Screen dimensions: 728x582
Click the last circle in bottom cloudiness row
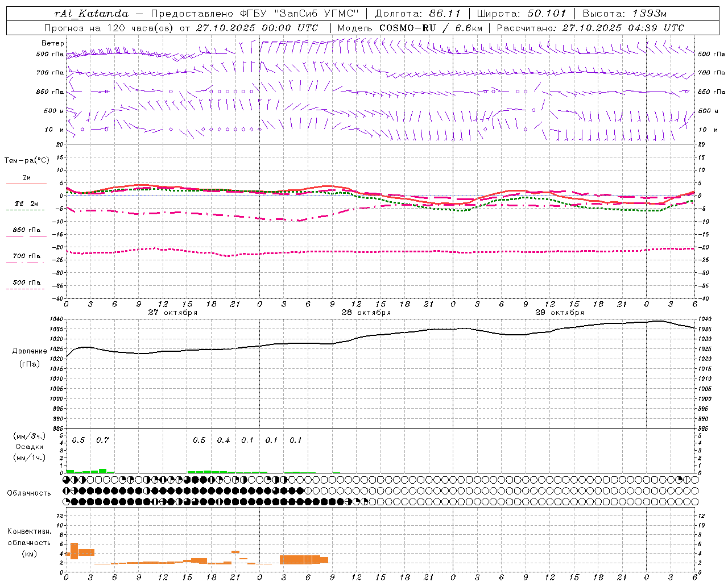(x=694, y=501)
